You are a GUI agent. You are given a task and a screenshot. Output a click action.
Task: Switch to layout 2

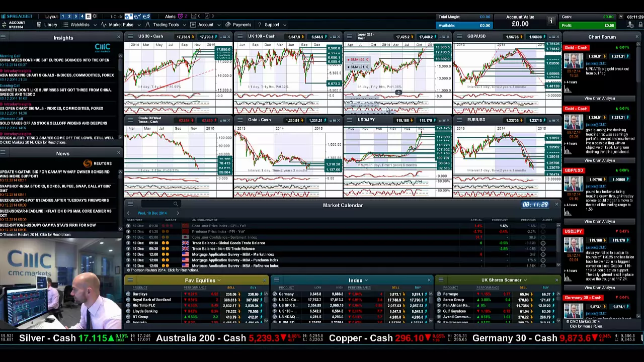click(69, 17)
